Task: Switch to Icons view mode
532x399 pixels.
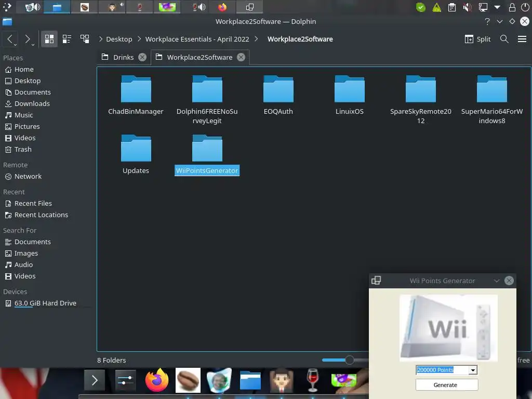Action: click(49, 39)
